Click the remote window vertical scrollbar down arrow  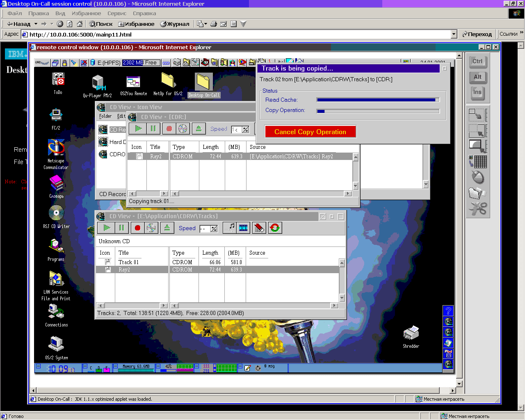459,384
